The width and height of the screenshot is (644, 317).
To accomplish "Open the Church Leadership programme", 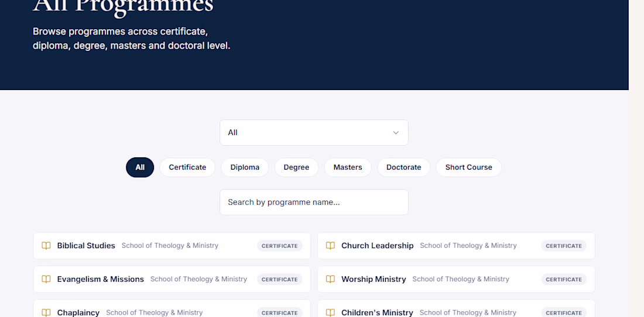I will tap(456, 246).
